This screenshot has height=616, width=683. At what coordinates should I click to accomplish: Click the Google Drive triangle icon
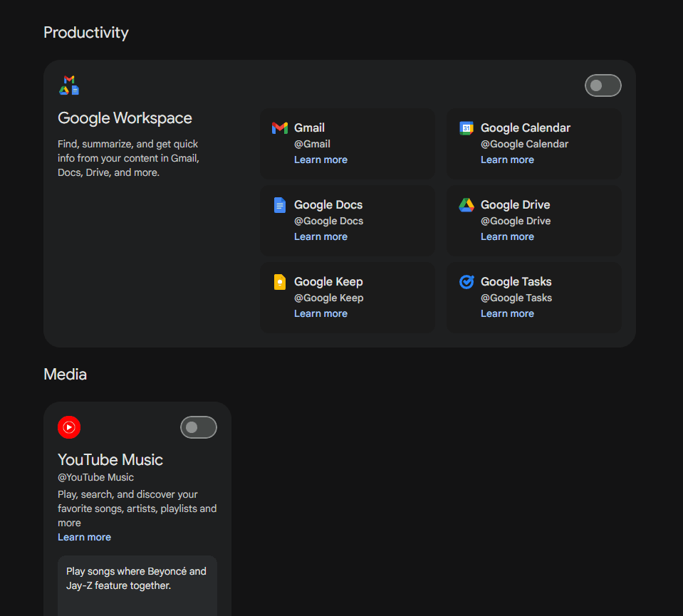point(466,205)
